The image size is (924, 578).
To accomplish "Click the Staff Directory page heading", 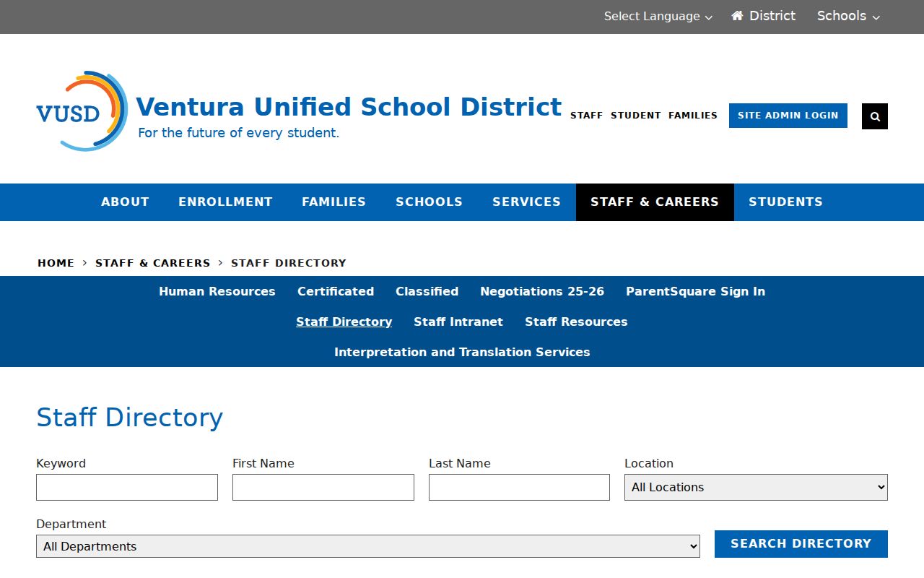I will point(130,418).
